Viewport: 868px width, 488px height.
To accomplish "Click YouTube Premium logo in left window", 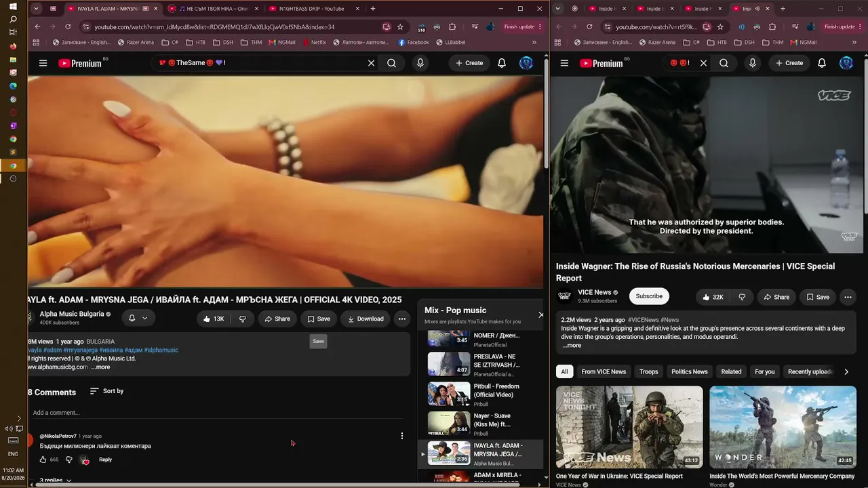I will tap(80, 63).
